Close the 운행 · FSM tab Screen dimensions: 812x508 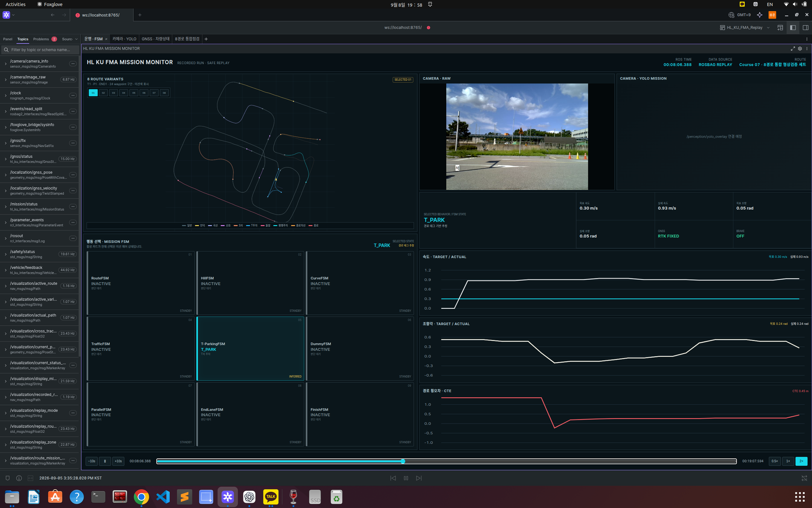coord(106,39)
